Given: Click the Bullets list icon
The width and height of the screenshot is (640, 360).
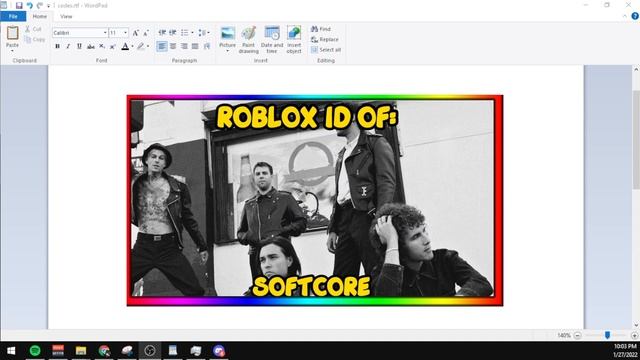Looking at the screenshot, I should [x=184, y=33].
